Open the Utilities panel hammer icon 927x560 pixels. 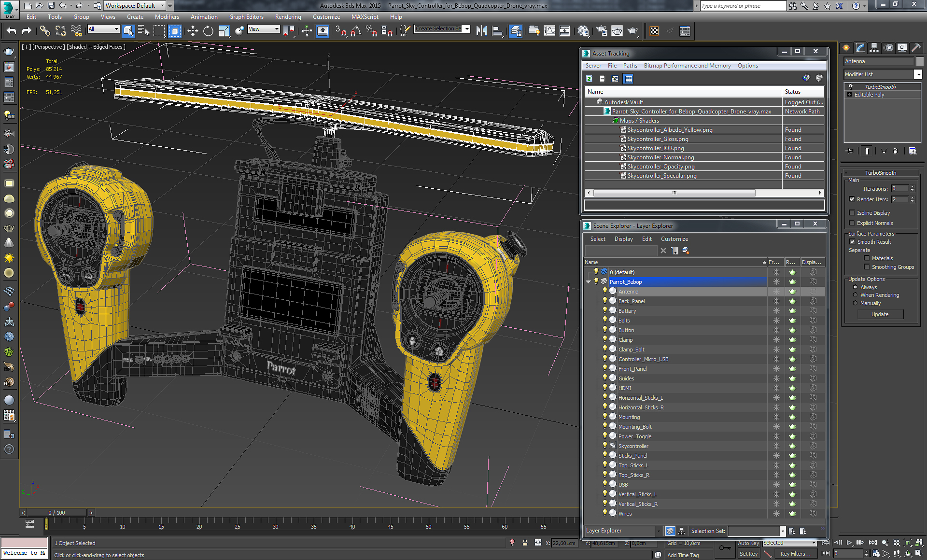pyautogui.click(x=916, y=48)
